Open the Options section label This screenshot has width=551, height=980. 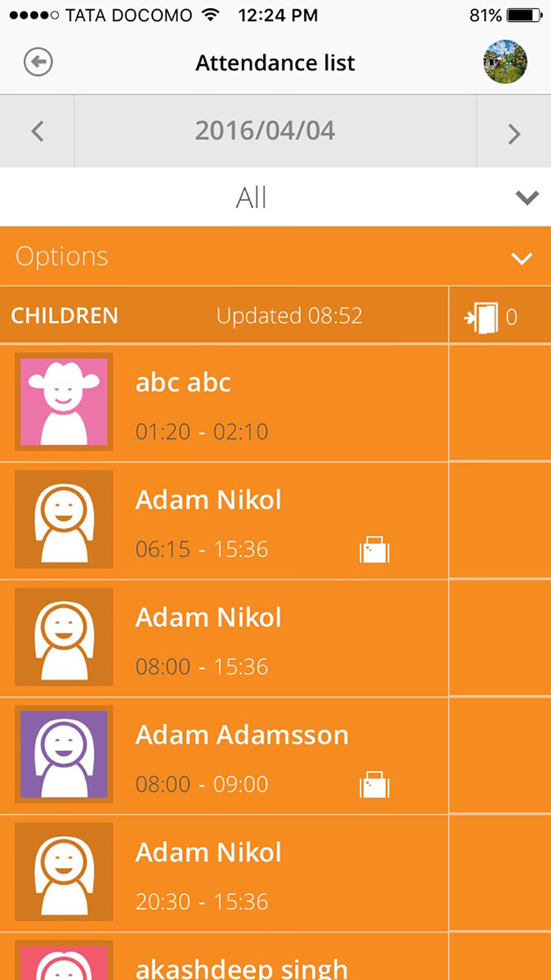pos(62,256)
